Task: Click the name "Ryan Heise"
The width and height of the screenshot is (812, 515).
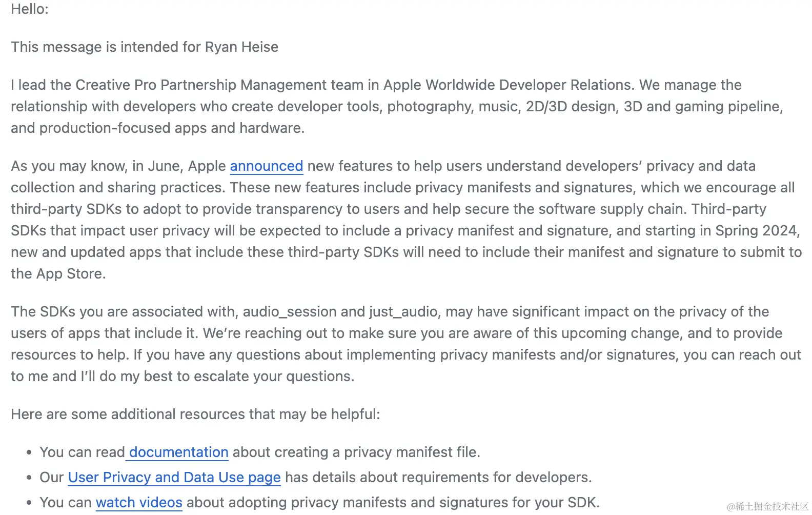Action: [241, 47]
